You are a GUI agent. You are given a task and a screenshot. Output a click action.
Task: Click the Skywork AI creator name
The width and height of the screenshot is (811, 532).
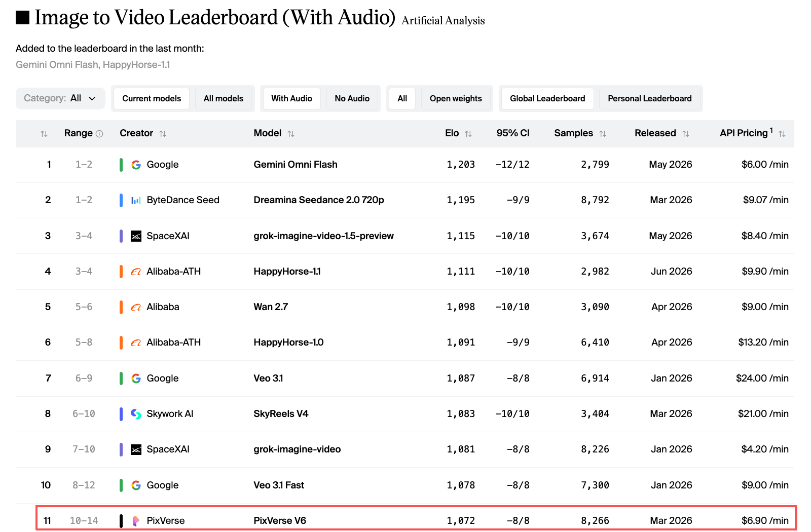coord(170,414)
